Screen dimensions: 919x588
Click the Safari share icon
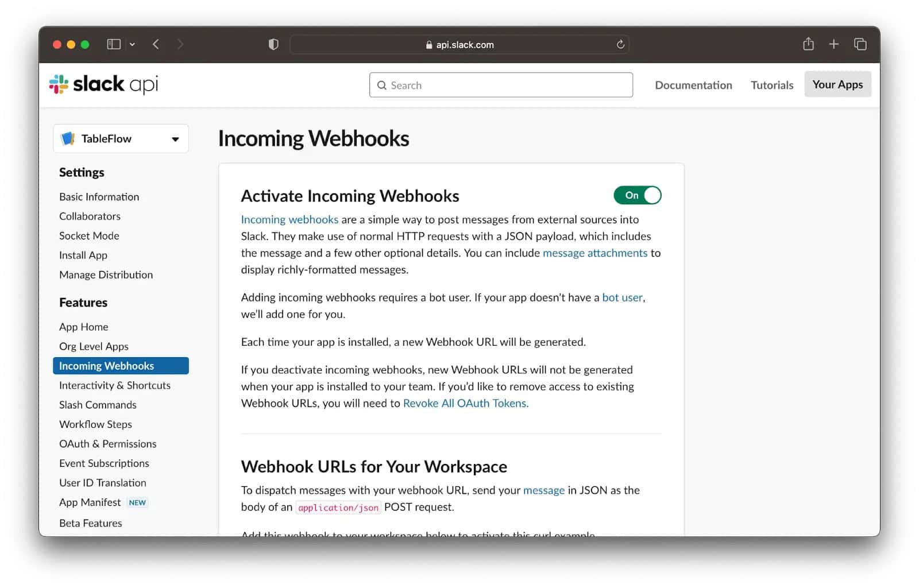(x=809, y=44)
